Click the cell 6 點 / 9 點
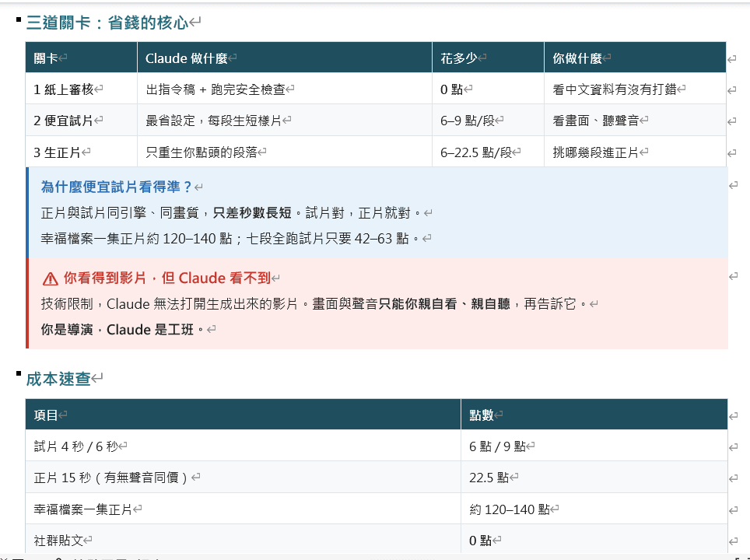This screenshot has height=560, width=750. pyautogui.click(x=594, y=446)
